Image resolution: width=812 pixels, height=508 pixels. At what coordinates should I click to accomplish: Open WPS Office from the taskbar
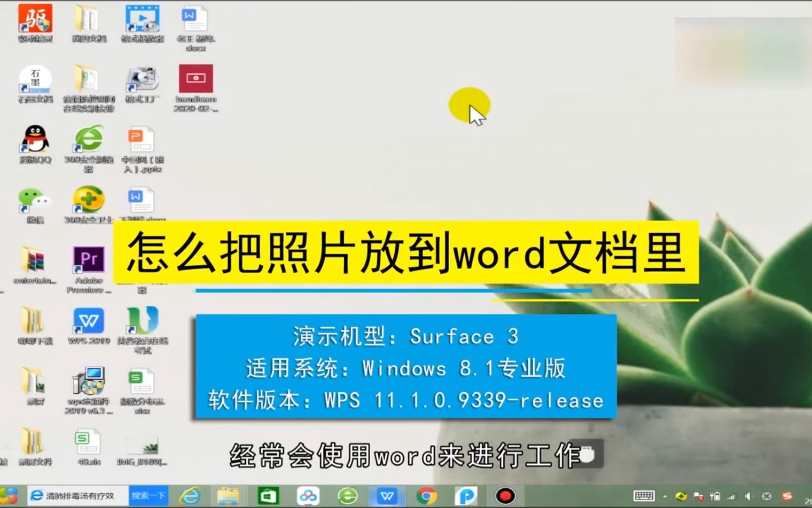(386, 495)
